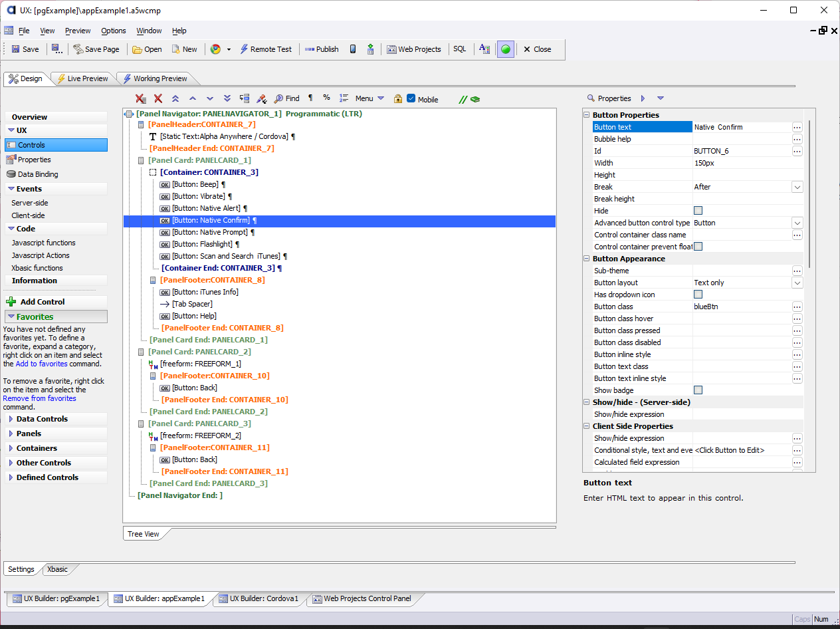840x629 pixels.
Task: Switch to the Working Preview tab
Action: tap(154, 78)
